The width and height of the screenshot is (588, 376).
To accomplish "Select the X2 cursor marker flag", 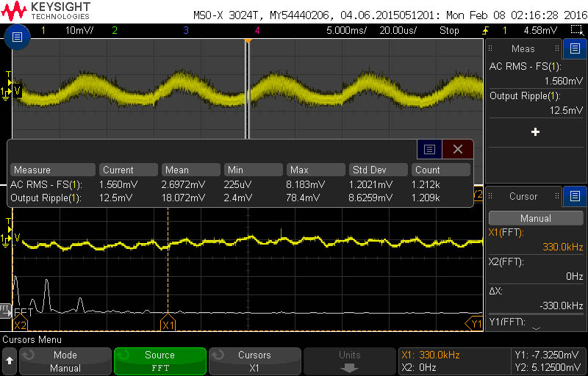I will (x=20, y=325).
